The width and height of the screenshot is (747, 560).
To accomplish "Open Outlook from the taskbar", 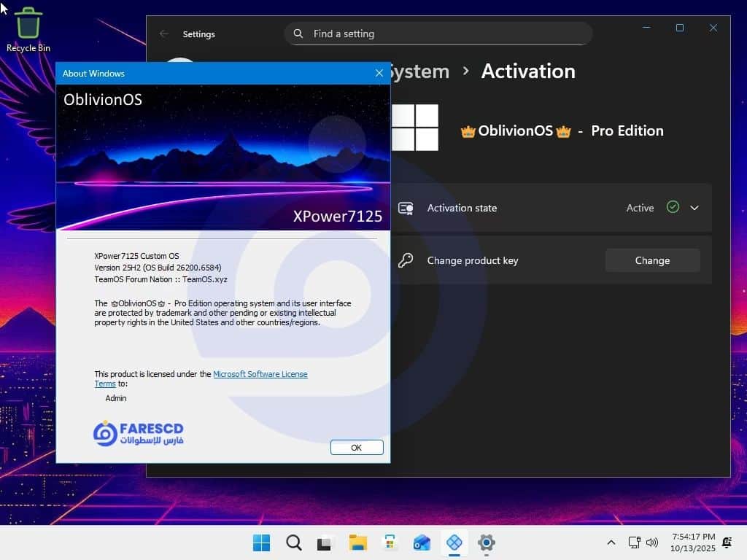I will coord(422,542).
